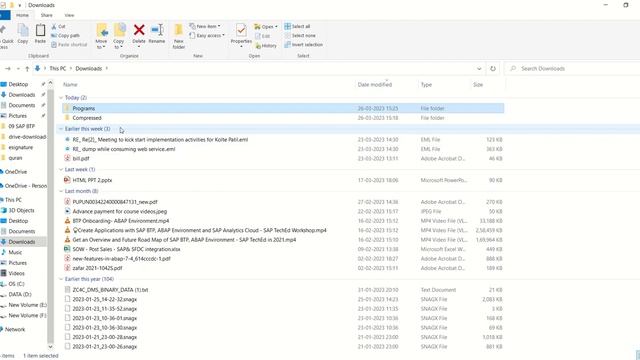This screenshot has width=640, height=360.
Task: Switch to the Share ribbon tab
Action: coord(47,15)
